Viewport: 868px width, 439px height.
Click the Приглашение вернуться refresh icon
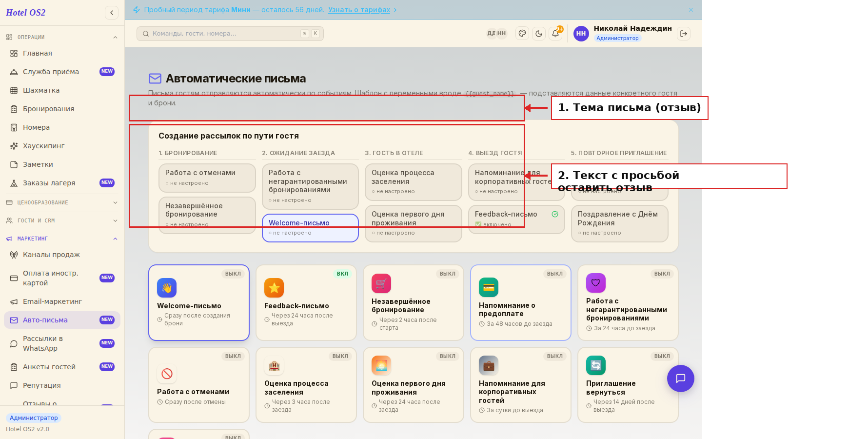[x=596, y=365]
